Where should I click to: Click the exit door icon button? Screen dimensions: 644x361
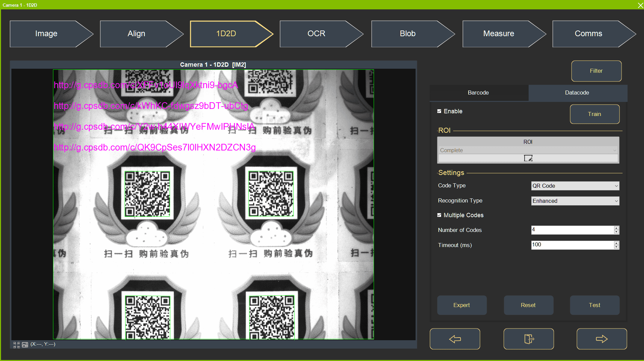pyautogui.click(x=529, y=339)
